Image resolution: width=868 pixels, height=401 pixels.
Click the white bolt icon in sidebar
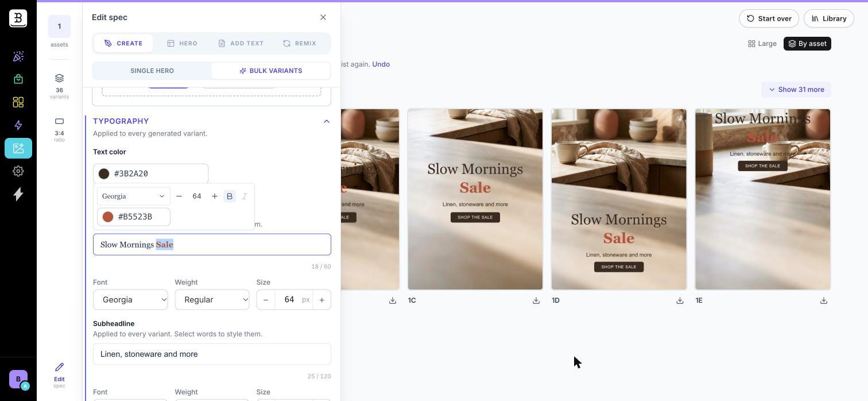point(18,194)
